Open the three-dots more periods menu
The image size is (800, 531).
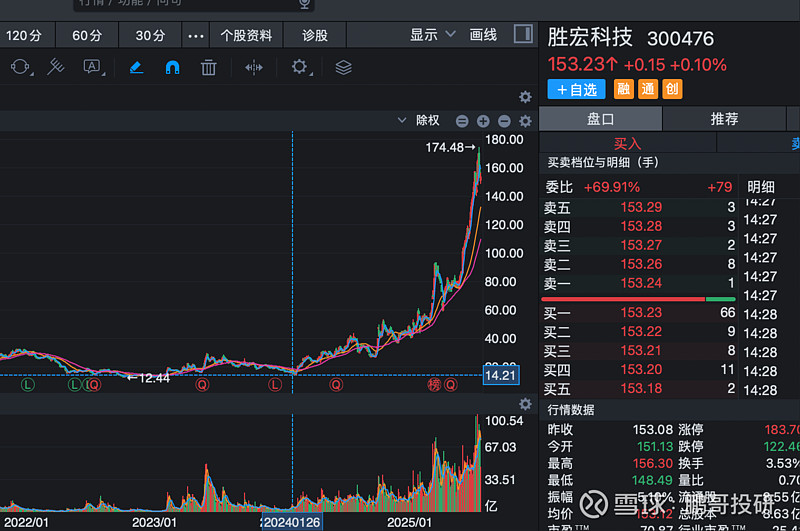click(x=196, y=36)
